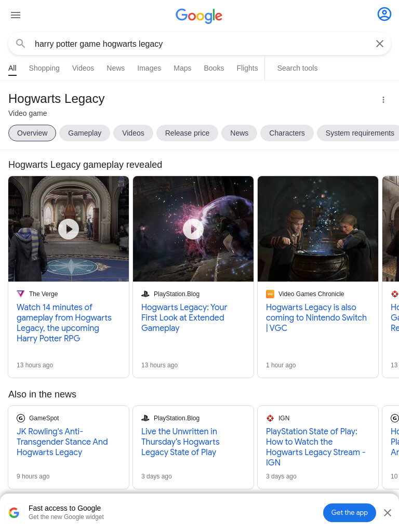The height and width of the screenshot is (532, 399).
Task: Open Search tools options
Action: click(x=297, y=68)
